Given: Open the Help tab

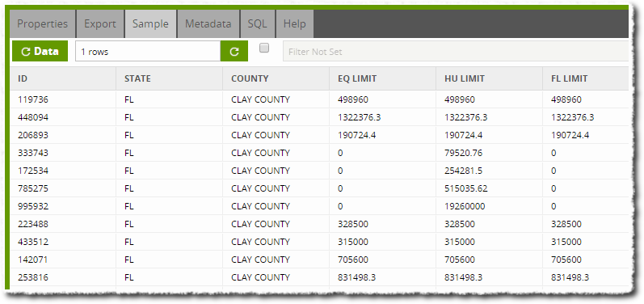Looking at the screenshot, I should click(295, 23).
